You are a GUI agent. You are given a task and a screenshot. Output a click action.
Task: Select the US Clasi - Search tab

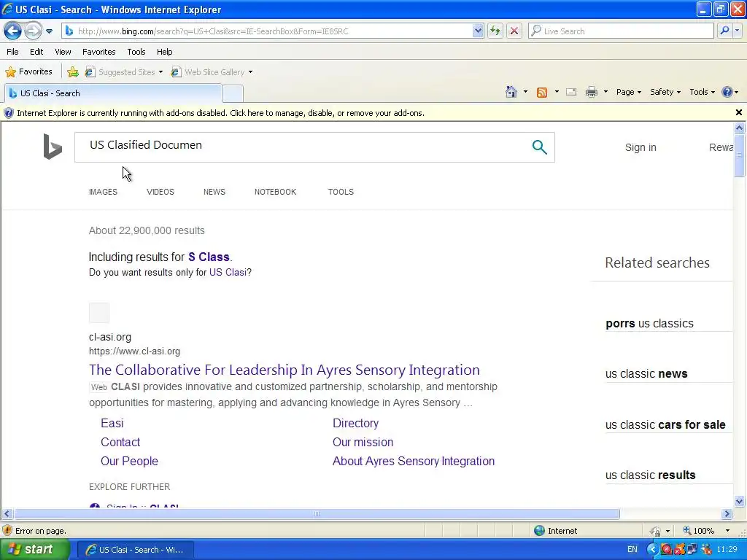pos(113,93)
